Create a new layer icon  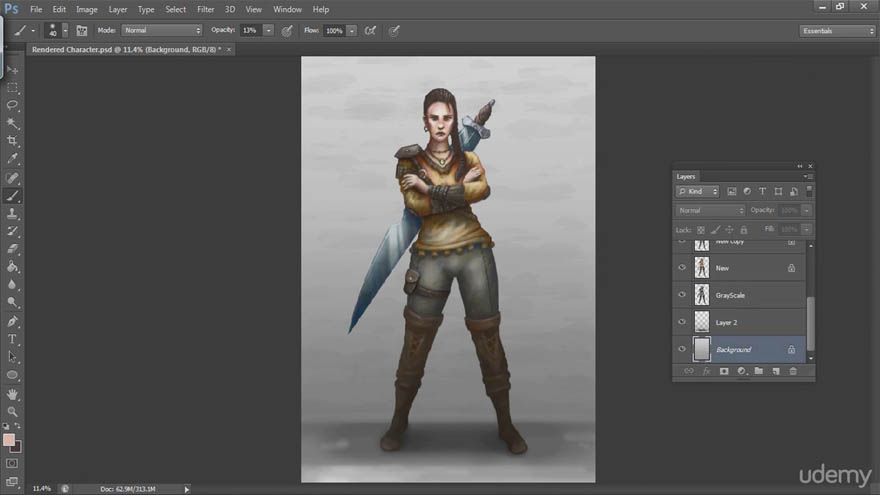(776, 371)
